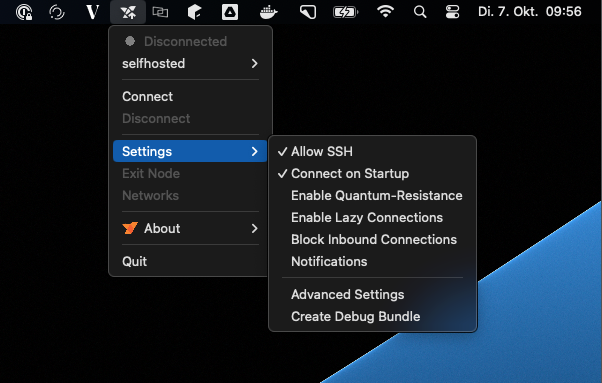This screenshot has width=602, height=383.
Task: Expand the About submenu
Action: (x=190, y=228)
